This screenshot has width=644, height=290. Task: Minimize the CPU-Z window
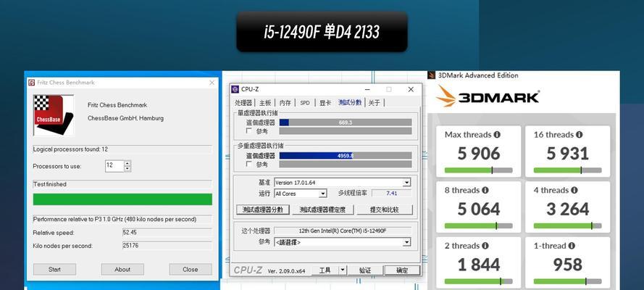click(367, 89)
